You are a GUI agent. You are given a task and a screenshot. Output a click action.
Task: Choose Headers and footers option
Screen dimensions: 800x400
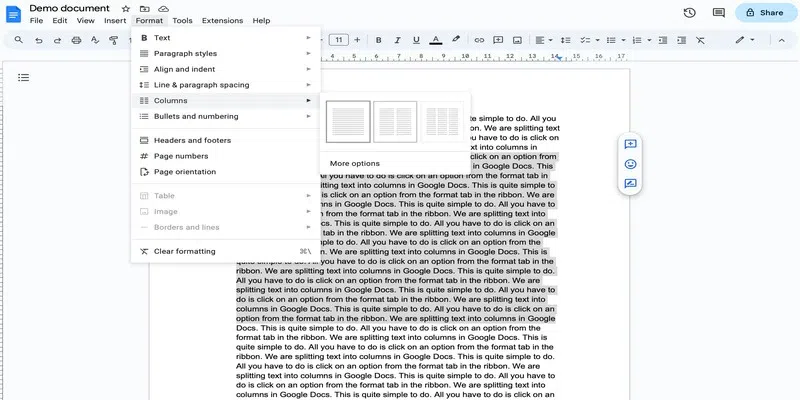click(x=226, y=140)
